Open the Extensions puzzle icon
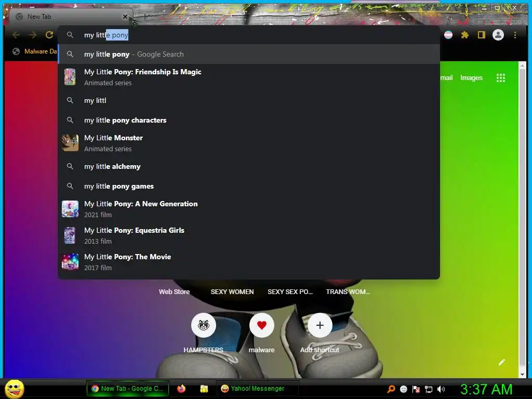532x399 pixels. click(465, 35)
